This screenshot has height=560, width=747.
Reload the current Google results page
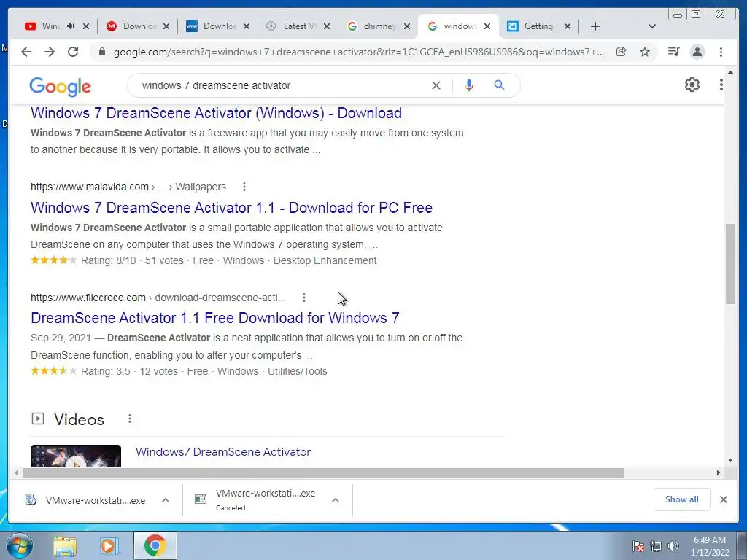click(x=73, y=52)
